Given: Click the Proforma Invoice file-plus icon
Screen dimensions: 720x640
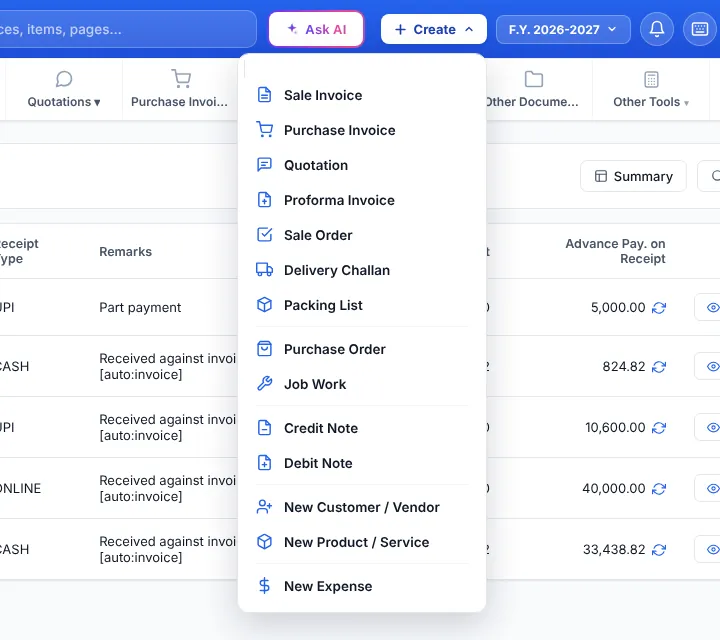Looking at the screenshot, I should tap(264, 200).
